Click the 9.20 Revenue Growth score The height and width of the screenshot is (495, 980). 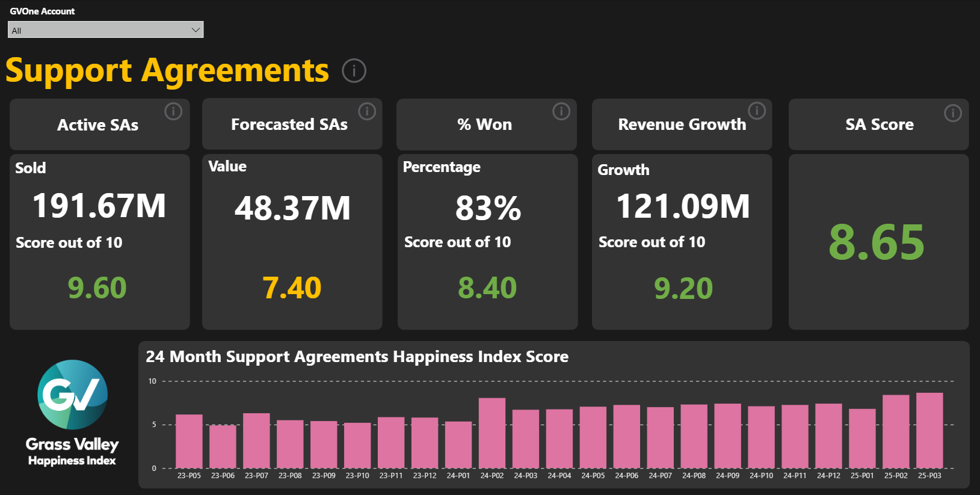(x=683, y=288)
